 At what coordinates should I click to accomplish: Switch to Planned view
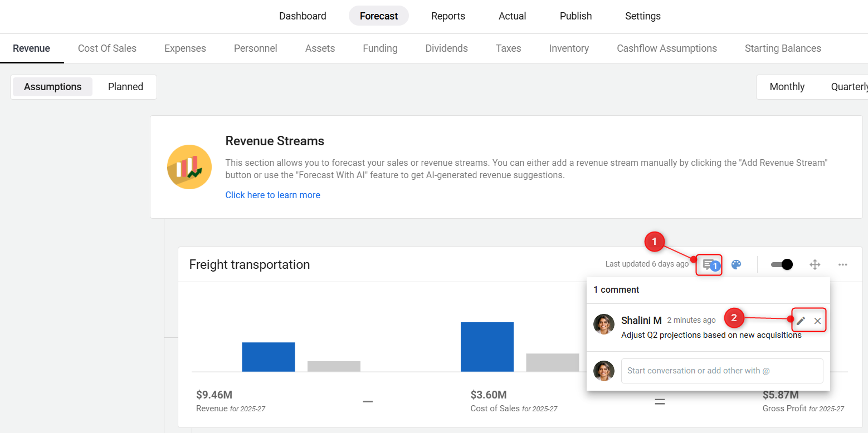point(125,87)
